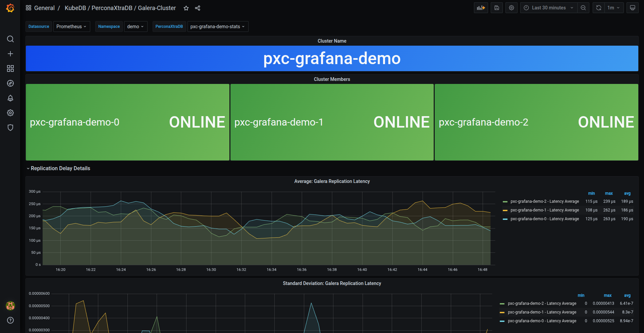Save the dashboard with disk icon
644x333 pixels.
coord(497,8)
